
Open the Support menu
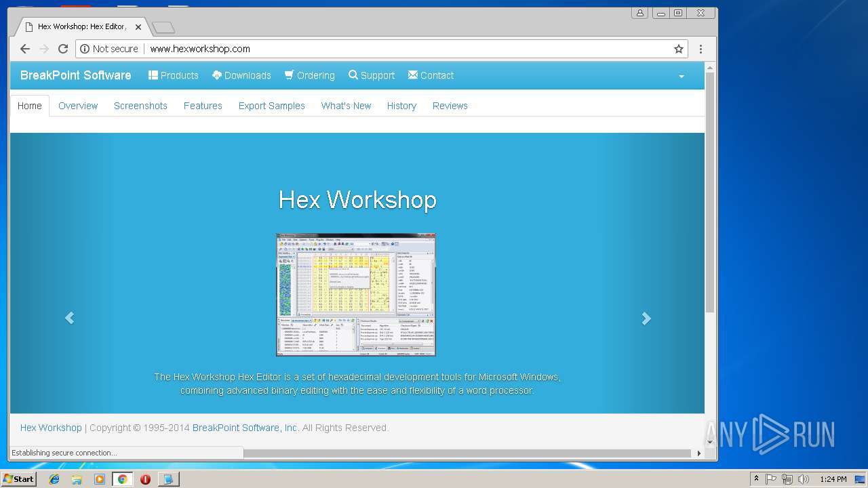pyautogui.click(x=372, y=75)
